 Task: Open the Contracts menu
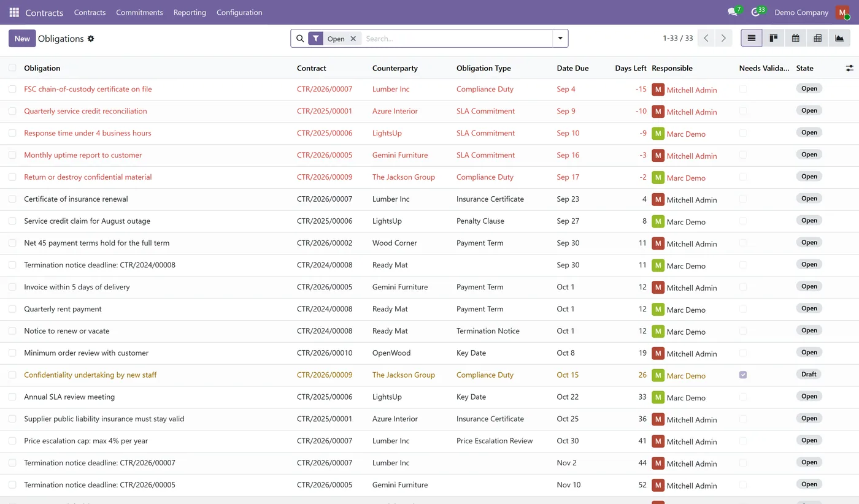tap(90, 12)
